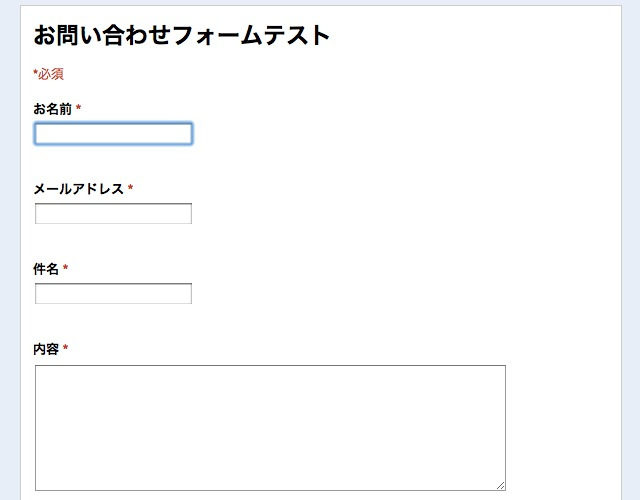
Task: Click the red asterisk beside 件名
Action: 66,268
